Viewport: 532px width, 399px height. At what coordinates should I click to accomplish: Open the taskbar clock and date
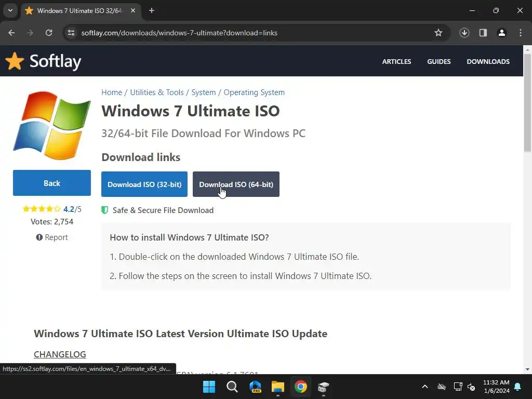(x=496, y=387)
